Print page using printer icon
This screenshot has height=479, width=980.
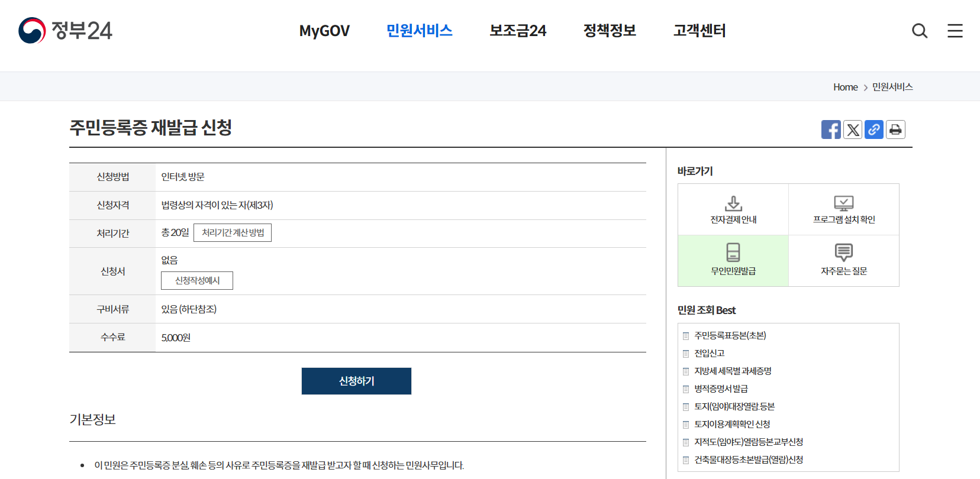point(895,130)
